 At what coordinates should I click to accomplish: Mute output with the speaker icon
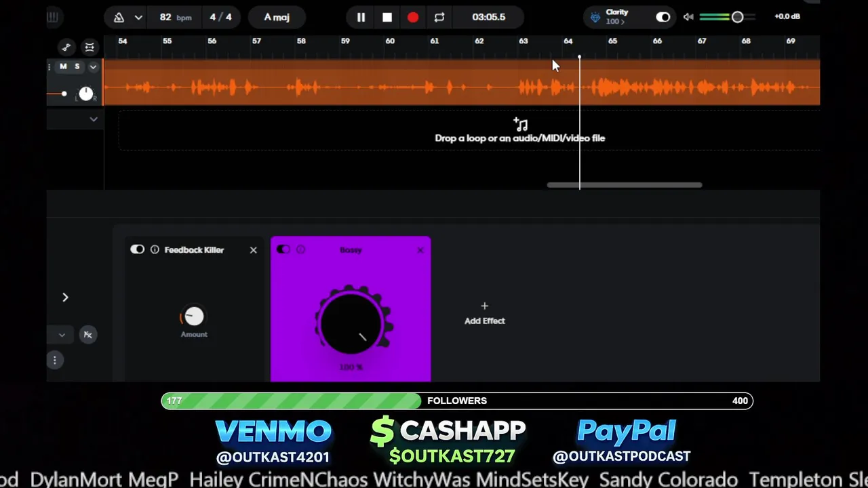coord(688,17)
